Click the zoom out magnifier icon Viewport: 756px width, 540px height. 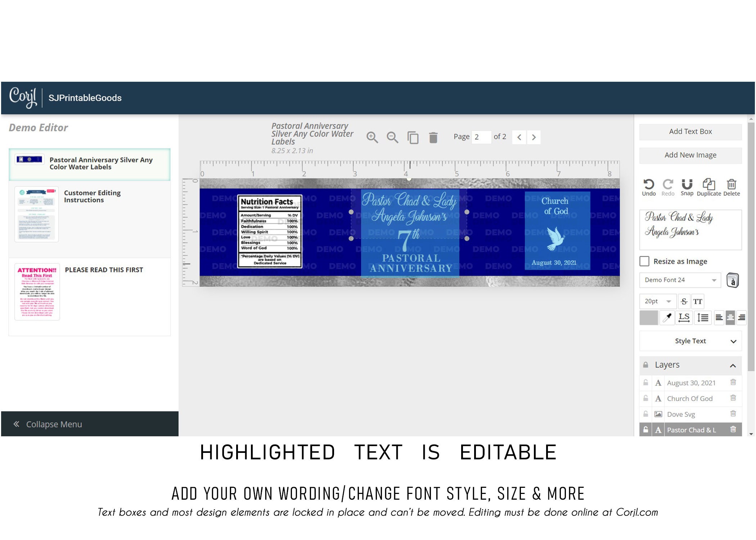tap(392, 137)
